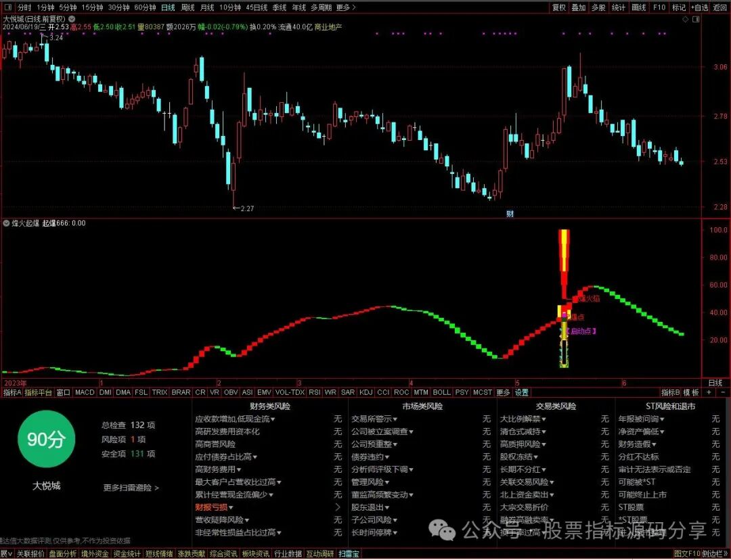Expand the red 财报亏损 risk item
Viewport: 731px width, 560px height.
coord(214,507)
